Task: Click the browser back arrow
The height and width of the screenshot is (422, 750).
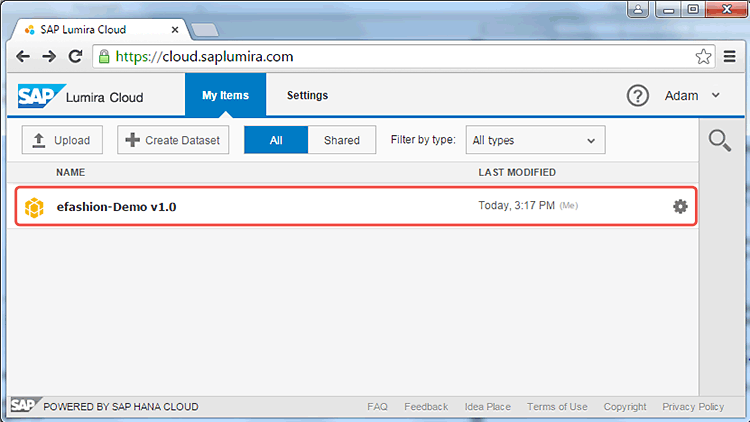Action: (23, 56)
